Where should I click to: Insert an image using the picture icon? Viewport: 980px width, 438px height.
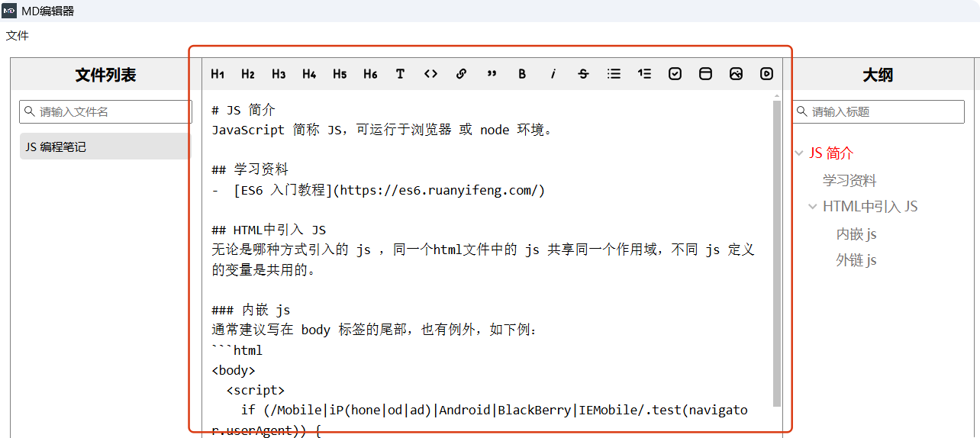(737, 74)
